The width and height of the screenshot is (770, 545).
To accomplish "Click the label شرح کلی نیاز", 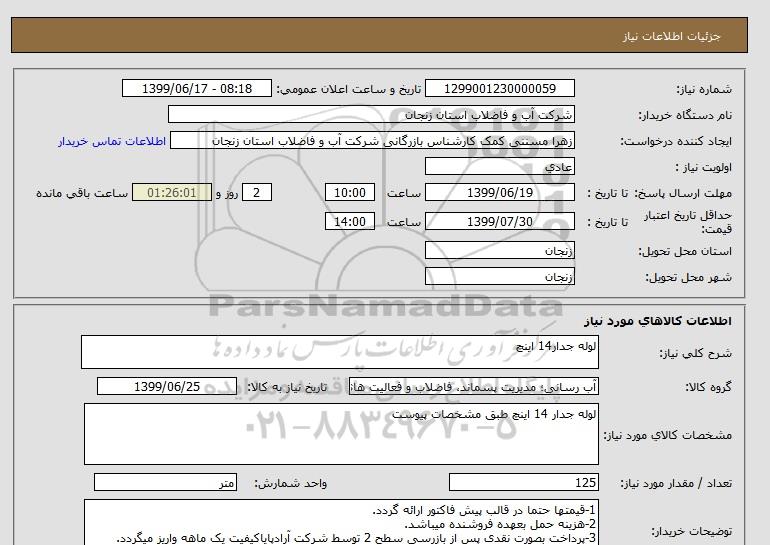I will 696,353.
